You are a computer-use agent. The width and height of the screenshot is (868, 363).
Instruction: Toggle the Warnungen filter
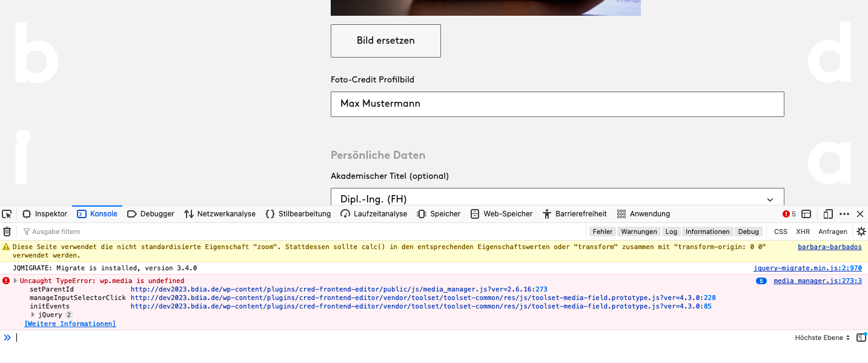pos(639,231)
